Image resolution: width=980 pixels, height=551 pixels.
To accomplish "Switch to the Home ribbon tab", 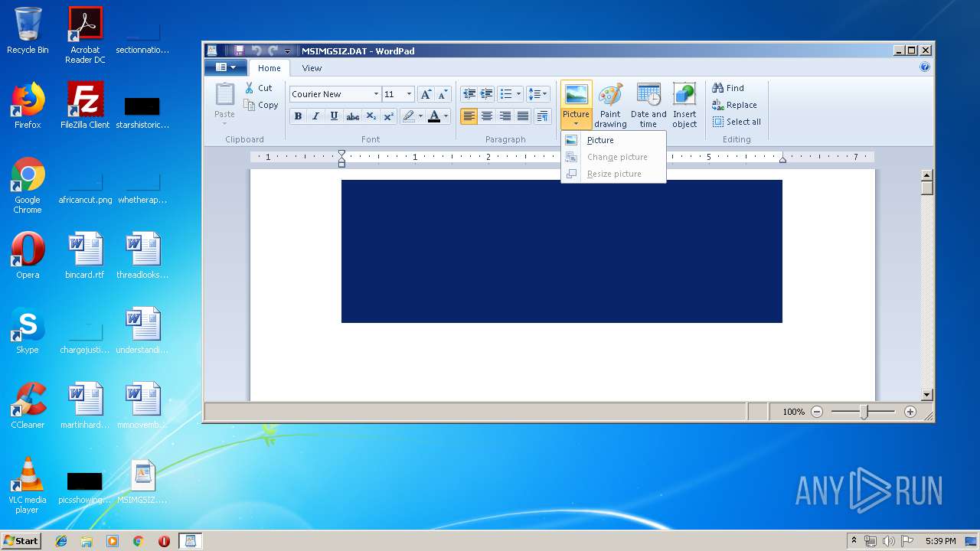I will pos(269,68).
